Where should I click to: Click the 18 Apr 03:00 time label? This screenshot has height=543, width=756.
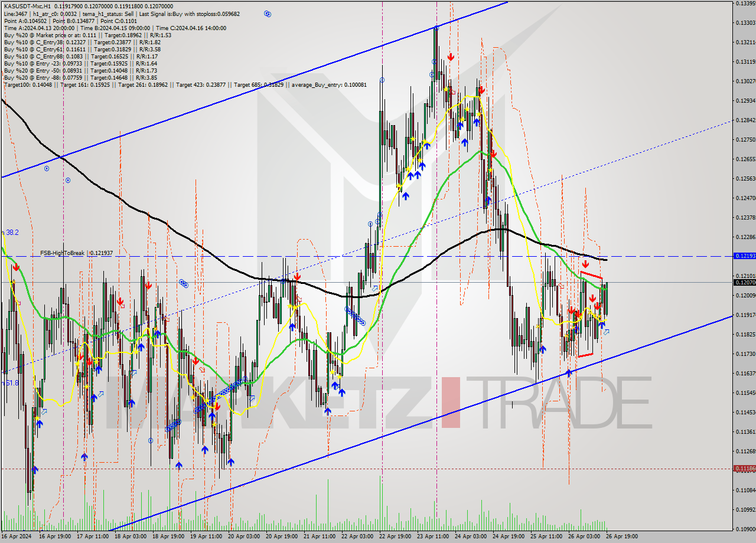pos(130,537)
